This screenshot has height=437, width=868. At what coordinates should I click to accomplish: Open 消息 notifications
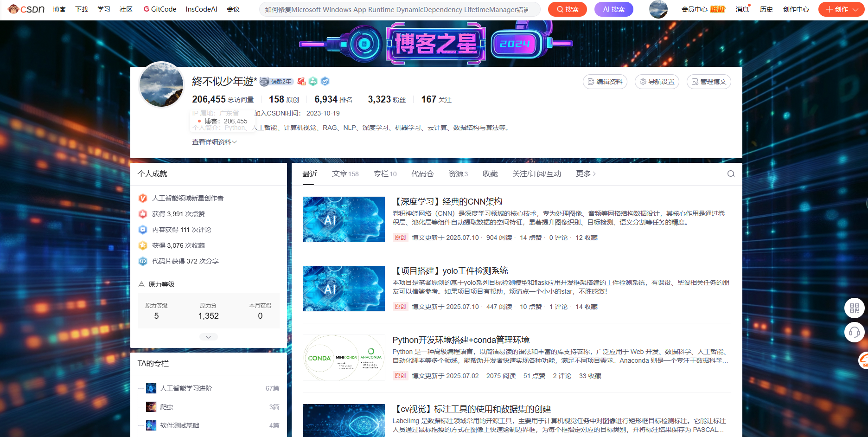click(742, 9)
